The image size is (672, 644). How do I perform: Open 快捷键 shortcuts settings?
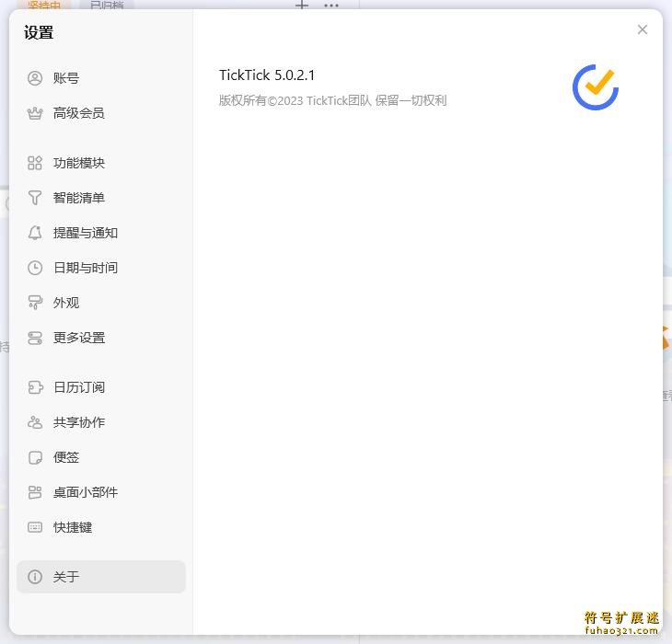coord(101,527)
